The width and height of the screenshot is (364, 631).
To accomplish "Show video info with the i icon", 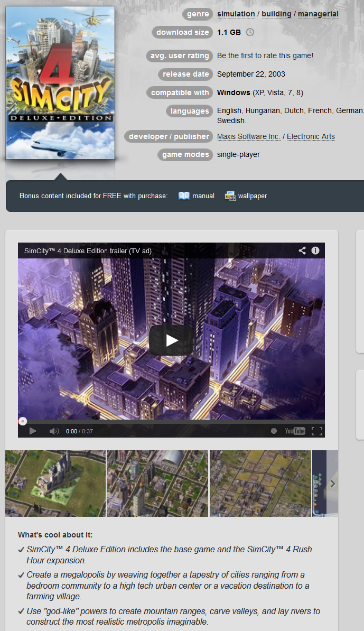I will click(x=315, y=250).
